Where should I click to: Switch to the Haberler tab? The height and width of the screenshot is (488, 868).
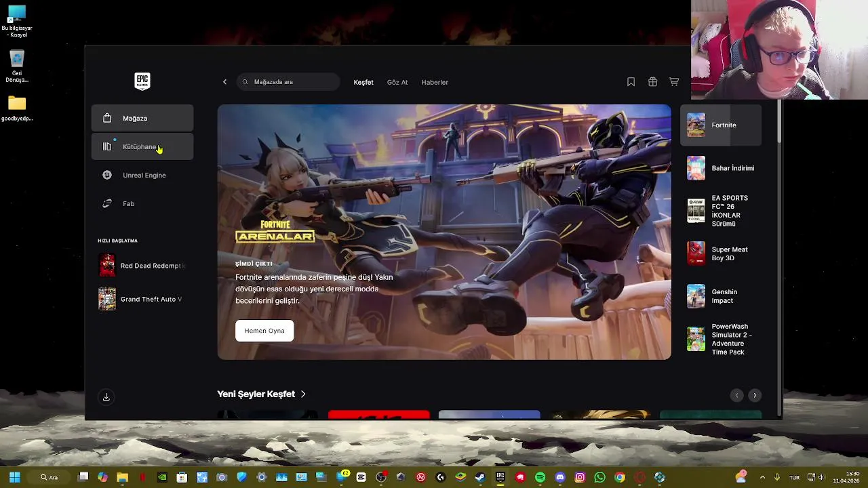pos(435,82)
